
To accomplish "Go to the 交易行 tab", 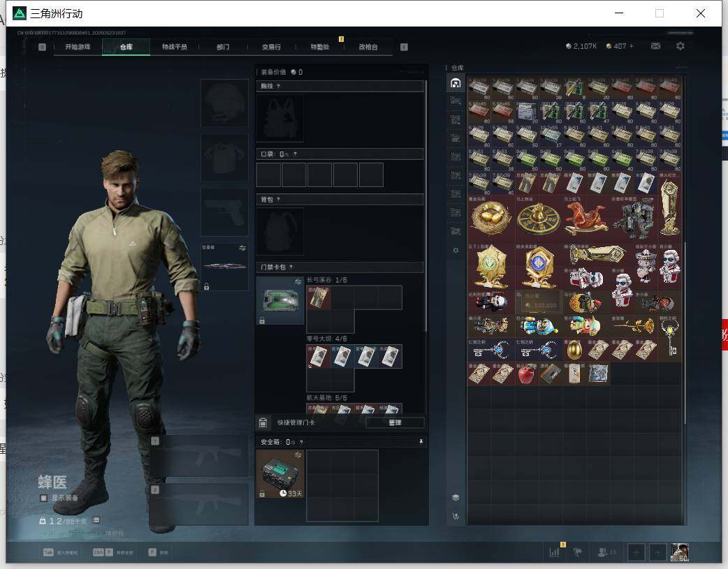I will pos(271,47).
